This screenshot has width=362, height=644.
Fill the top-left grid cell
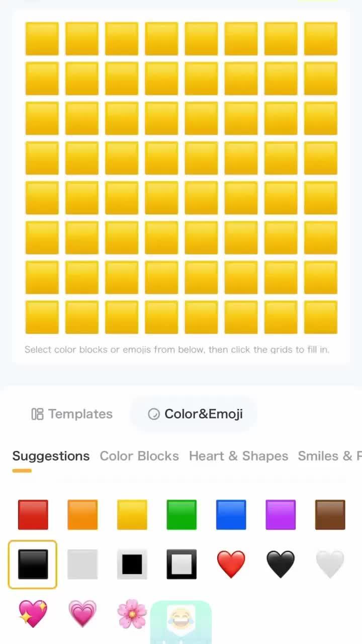(x=42, y=38)
